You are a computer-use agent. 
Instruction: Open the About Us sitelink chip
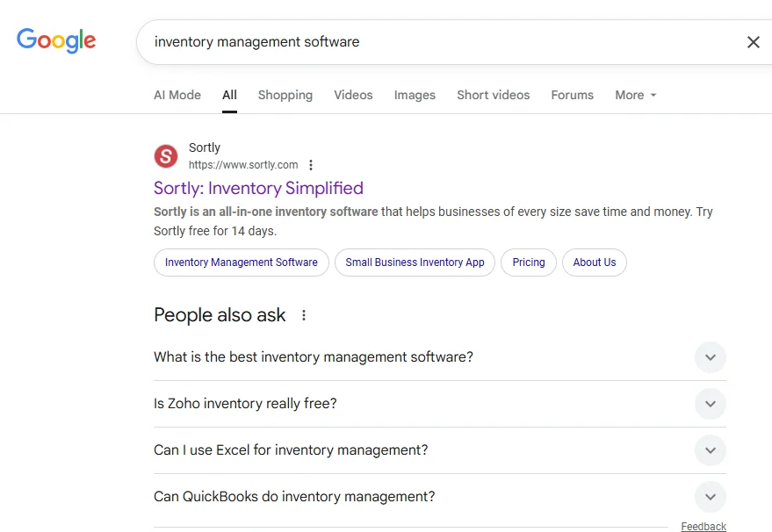pyautogui.click(x=595, y=262)
